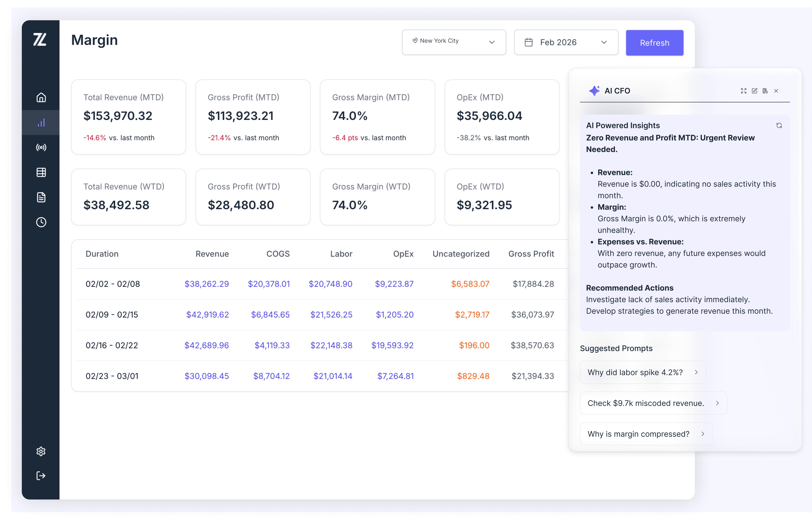Select 'Check $9.7k miscoded revenue.' prompt
Screen dimensions: 812x523
[653, 403]
